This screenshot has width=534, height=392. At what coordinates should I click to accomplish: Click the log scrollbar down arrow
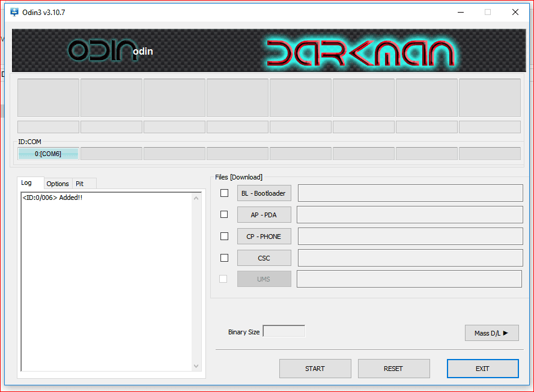click(196, 366)
